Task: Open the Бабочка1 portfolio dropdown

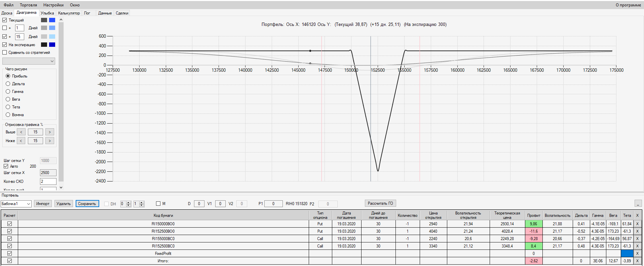Action: click(16, 204)
